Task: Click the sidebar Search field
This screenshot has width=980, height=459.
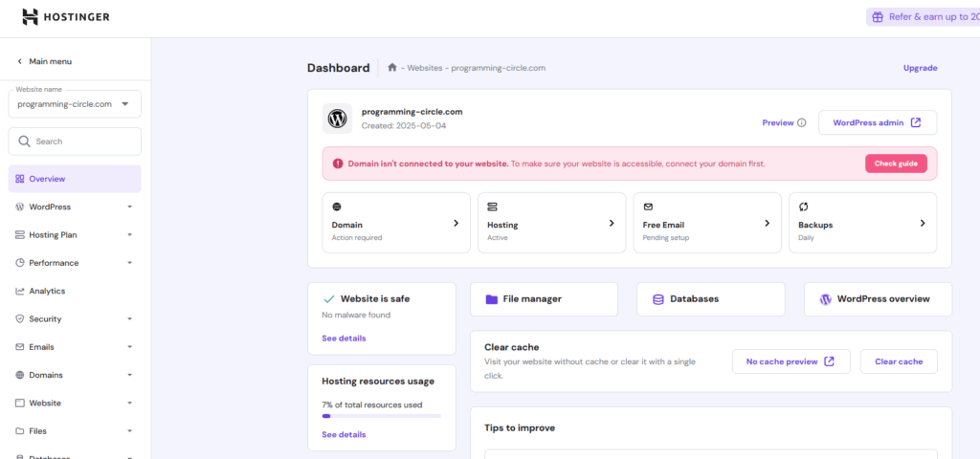Action: [x=75, y=142]
